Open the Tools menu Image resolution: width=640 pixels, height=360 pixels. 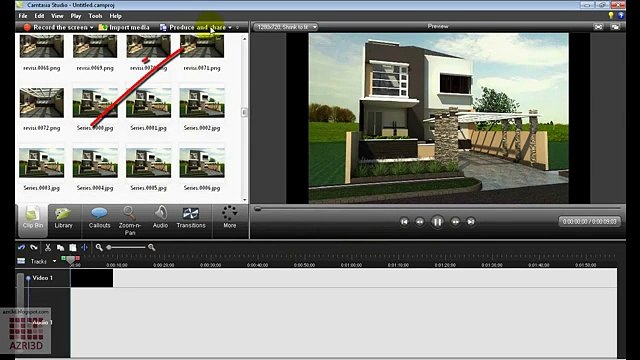95,16
